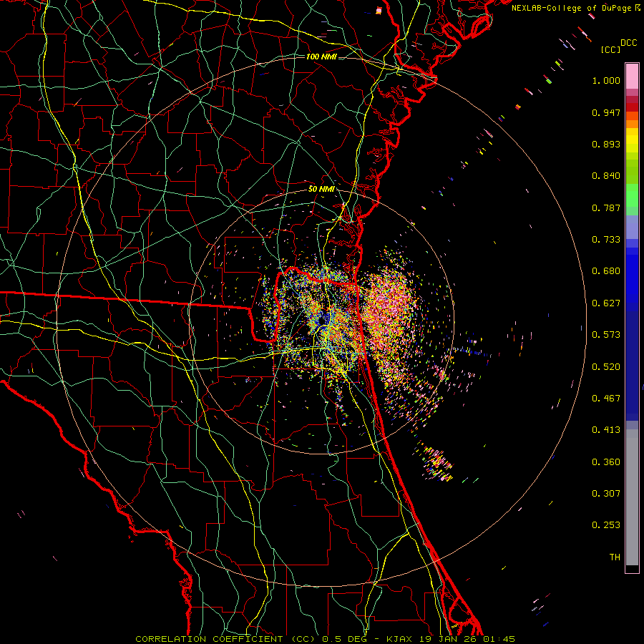This screenshot has width=644, height=644.
Task: Click the 0.627 value on the color scale
Action: (606, 303)
